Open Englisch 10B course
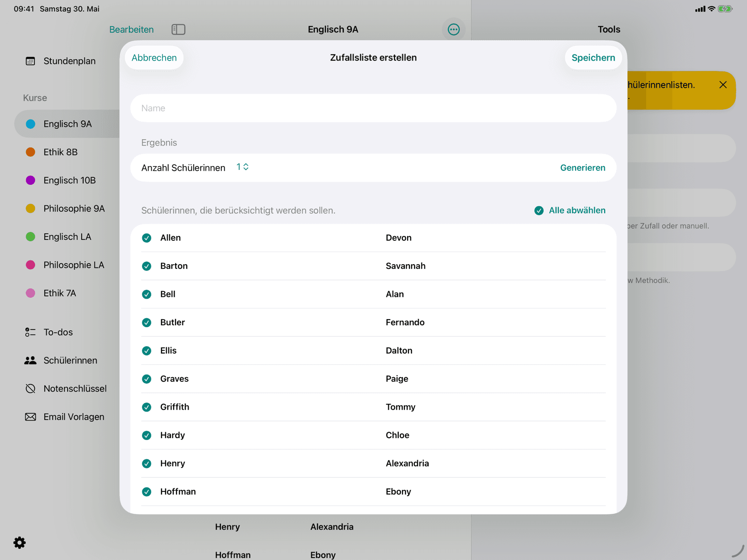The image size is (747, 560). pyautogui.click(x=70, y=180)
